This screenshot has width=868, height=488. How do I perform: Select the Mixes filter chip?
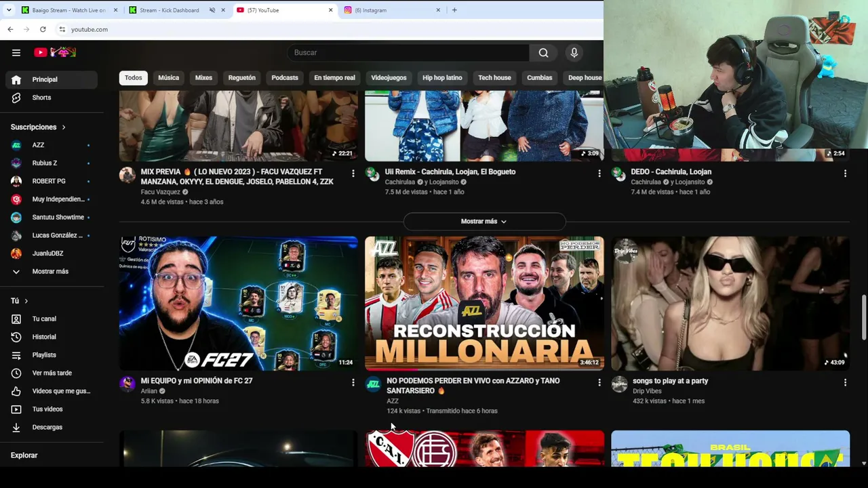coord(203,78)
